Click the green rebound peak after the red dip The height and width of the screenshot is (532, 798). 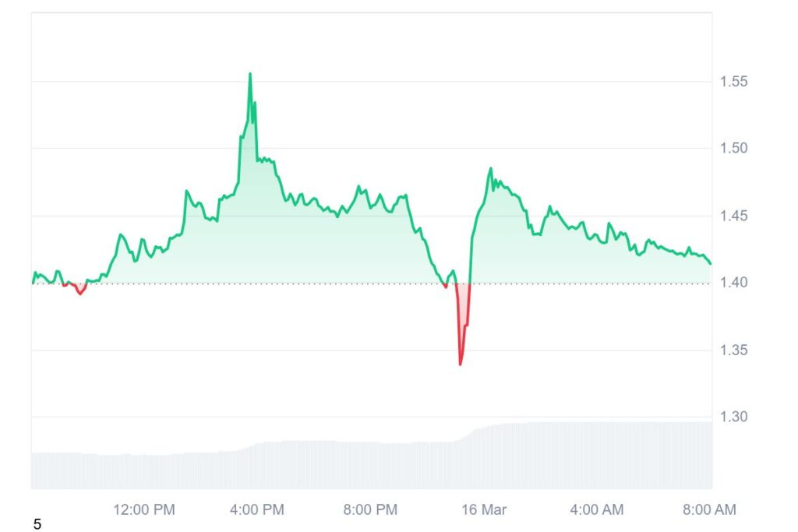pyautogui.click(x=491, y=168)
